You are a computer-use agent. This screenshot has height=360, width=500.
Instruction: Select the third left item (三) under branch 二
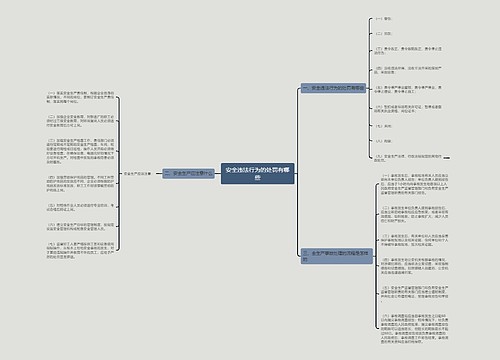[80, 151]
